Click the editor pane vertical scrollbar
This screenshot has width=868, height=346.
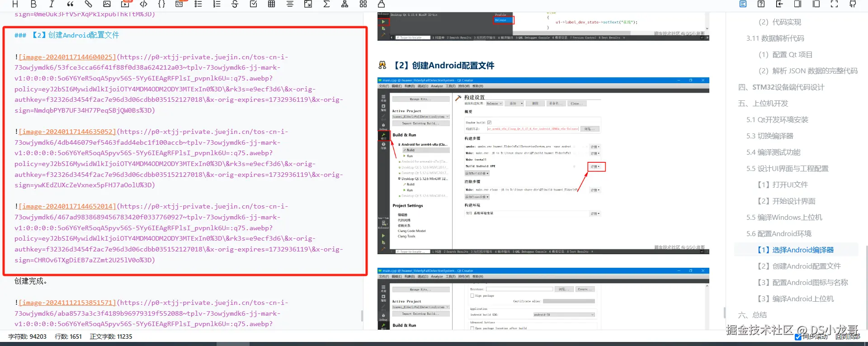click(362, 315)
